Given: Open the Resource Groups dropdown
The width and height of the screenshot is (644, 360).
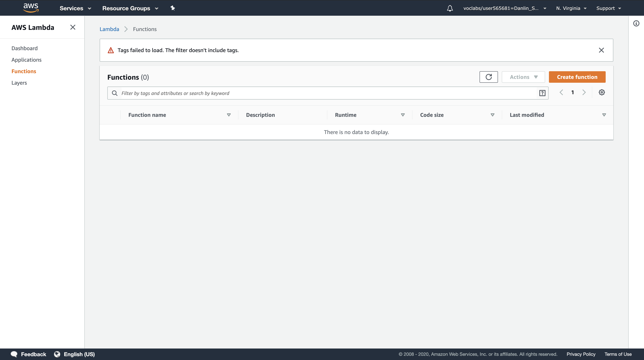Looking at the screenshot, I should [130, 8].
